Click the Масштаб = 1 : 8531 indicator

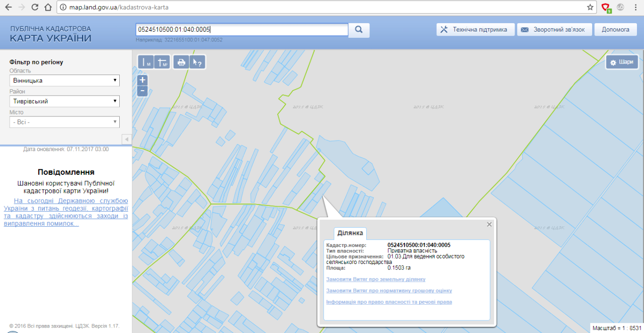tap(617, 327)
